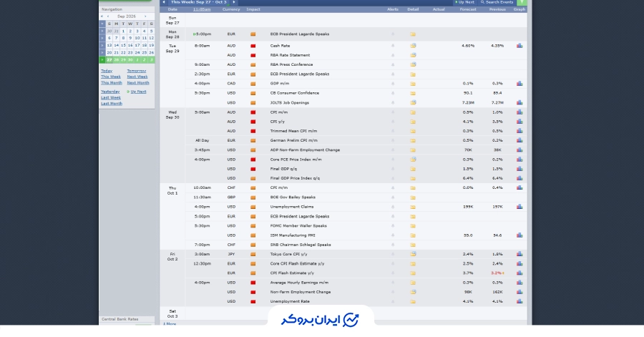The width and height of the screenshot is (644, 337).
Task: Open detail folder for RBA Rate Statement
Action: pyautogui.click(x=413, y=55)
